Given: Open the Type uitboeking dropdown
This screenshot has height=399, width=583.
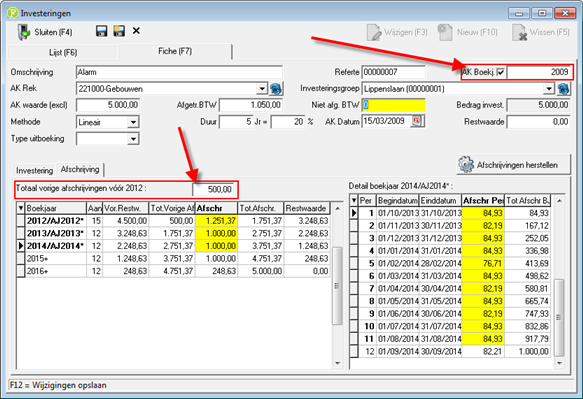Looking at the screenshot, I should tap(133, 139).
